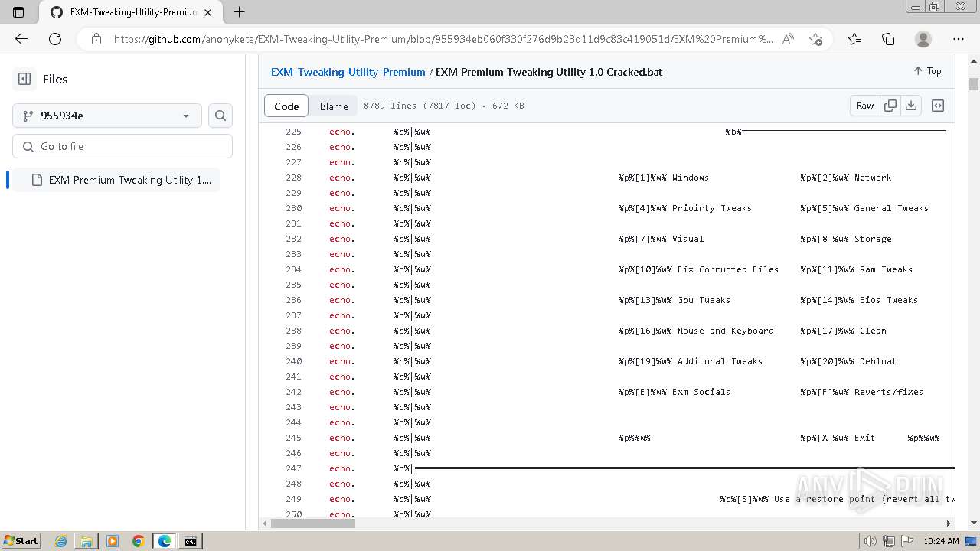This screenshot has width=980, height=551.
Task: Open File Explorer from the taskbar
Action: tap(87, 541)
